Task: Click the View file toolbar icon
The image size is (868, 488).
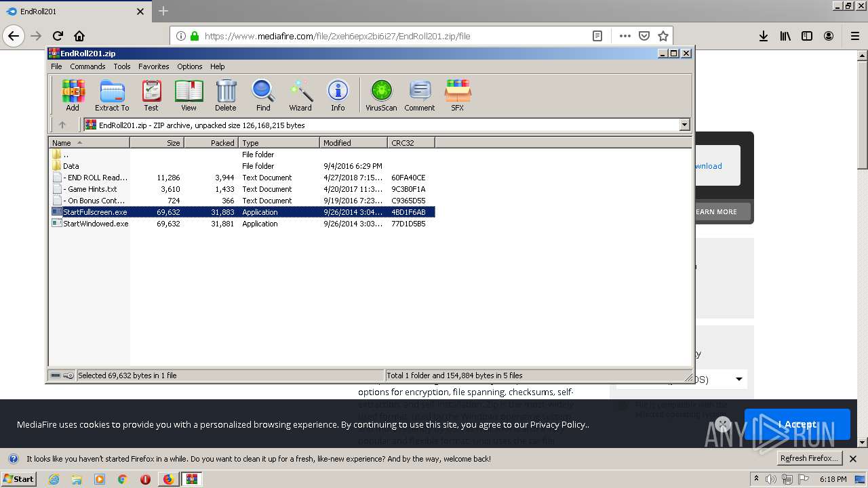Action: click(x=189, y=95)
